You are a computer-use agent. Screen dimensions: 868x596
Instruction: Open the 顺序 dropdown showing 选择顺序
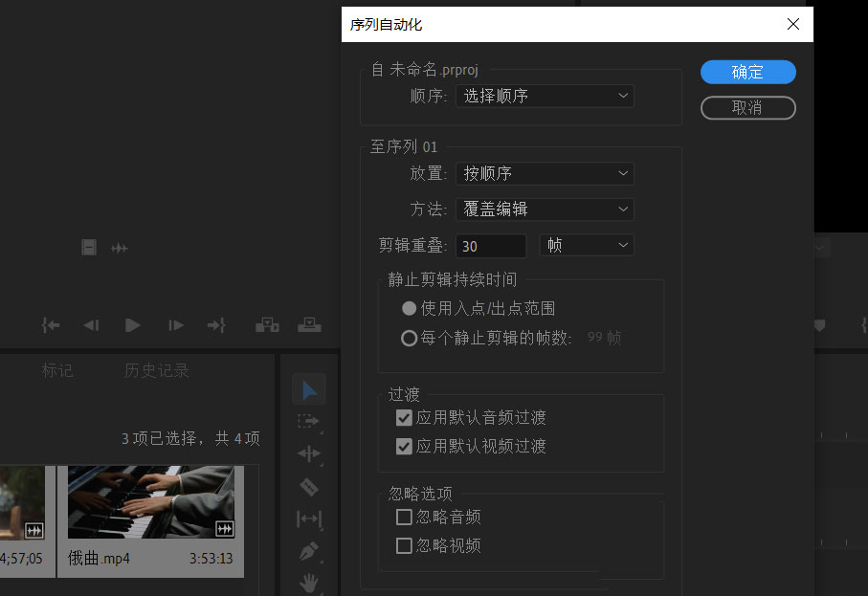tap(545, 96)
